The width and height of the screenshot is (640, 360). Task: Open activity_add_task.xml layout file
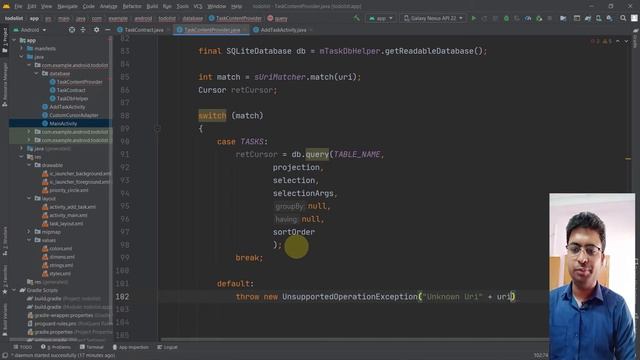[x=69, y=207]
